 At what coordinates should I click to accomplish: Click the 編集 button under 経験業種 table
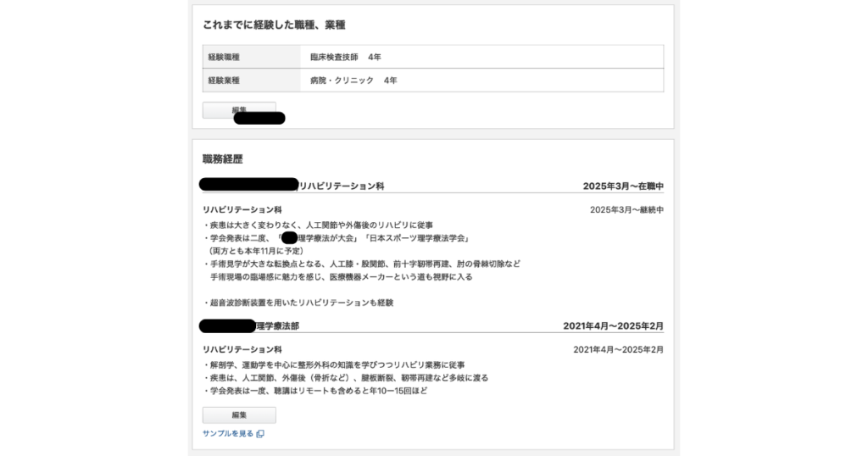[238, 109]
